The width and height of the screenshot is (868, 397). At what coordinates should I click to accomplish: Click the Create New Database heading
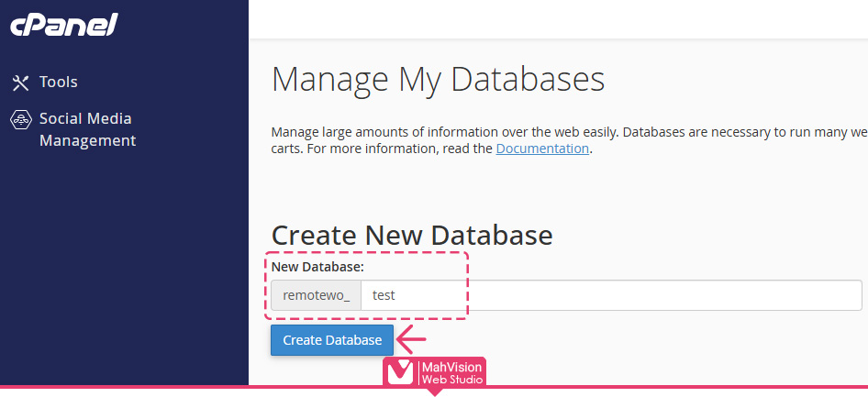tap(412, 235)
